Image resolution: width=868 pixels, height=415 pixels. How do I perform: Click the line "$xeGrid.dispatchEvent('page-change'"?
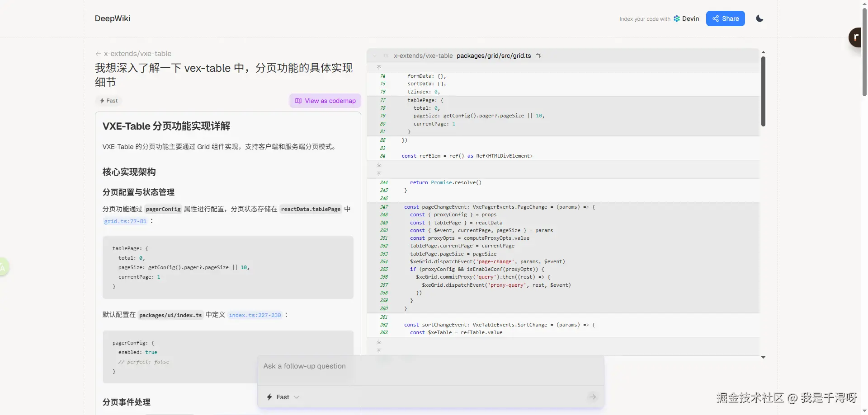(x=487, y=261)
